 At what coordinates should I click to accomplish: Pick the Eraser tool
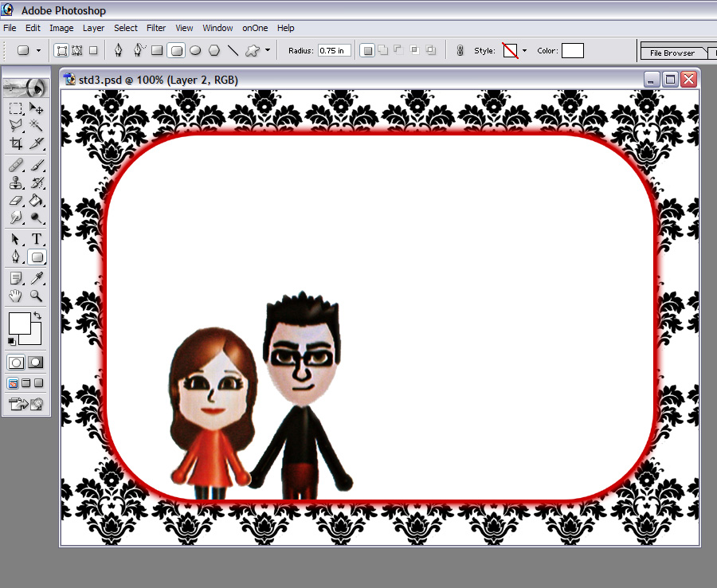point(16,201)
